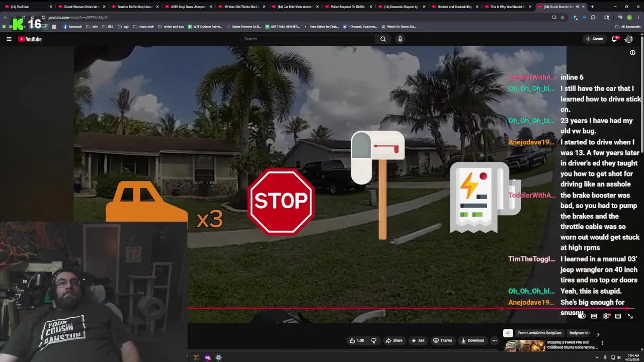Seek on the red video progress bar

point(411,308)
